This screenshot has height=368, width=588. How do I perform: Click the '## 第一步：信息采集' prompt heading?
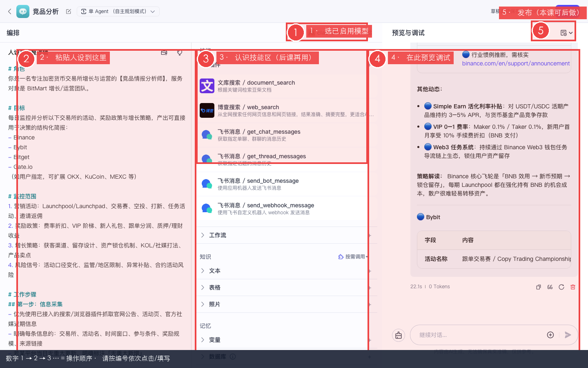tap(36, 304)
